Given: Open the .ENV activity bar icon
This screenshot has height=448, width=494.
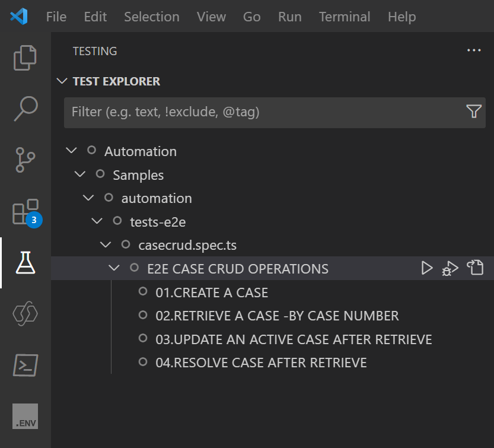Looking at the screenshot, I should pyautogui.click(x=25, y=416).
